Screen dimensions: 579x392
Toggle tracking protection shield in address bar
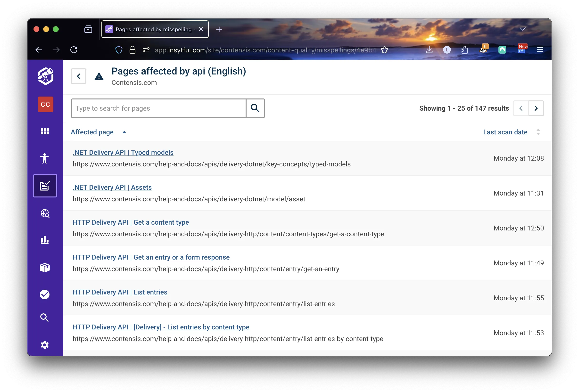(x=119, y=50)
